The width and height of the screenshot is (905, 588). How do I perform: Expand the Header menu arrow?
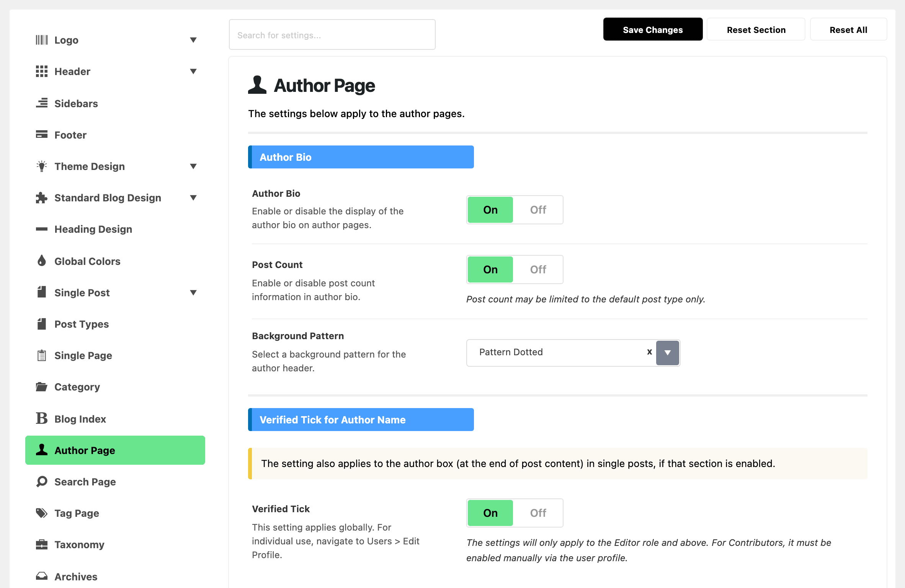193,71
